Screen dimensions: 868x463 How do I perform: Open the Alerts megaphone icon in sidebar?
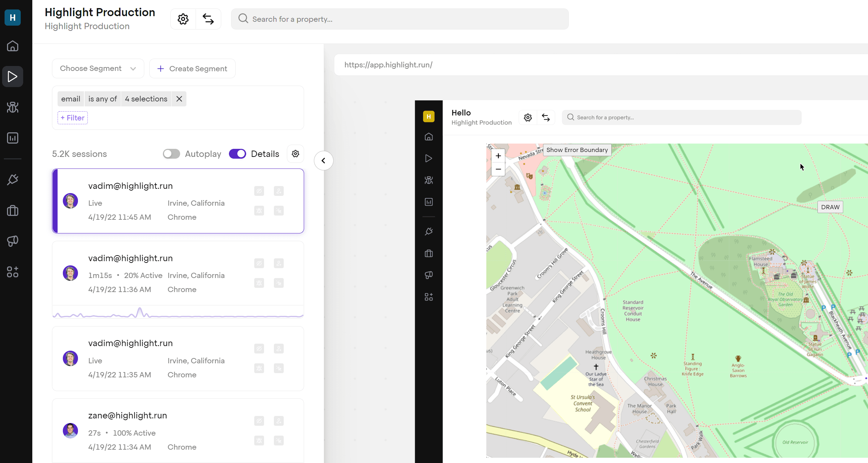13,241
